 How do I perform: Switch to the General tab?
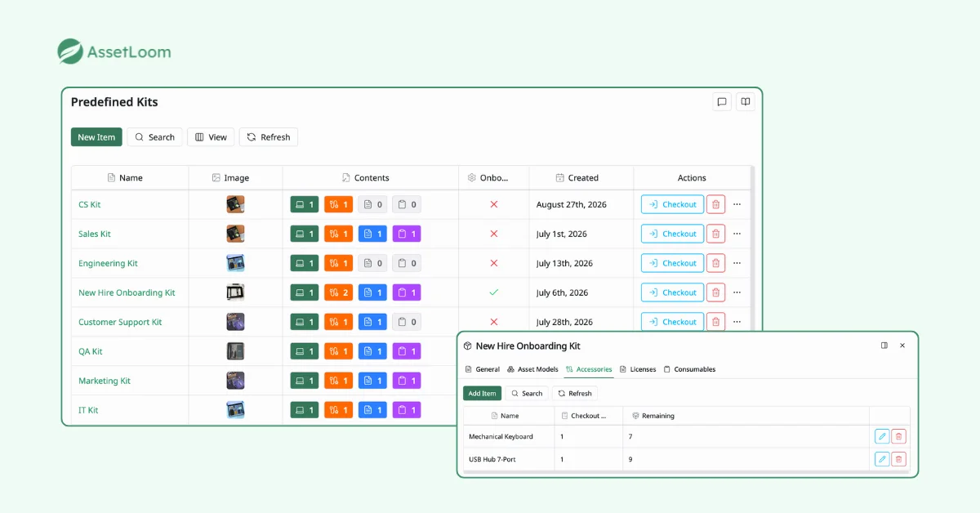(482, 369)
